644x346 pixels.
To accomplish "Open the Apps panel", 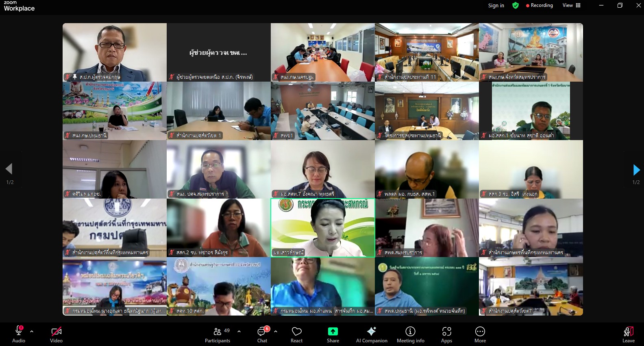I will point(447,334).
